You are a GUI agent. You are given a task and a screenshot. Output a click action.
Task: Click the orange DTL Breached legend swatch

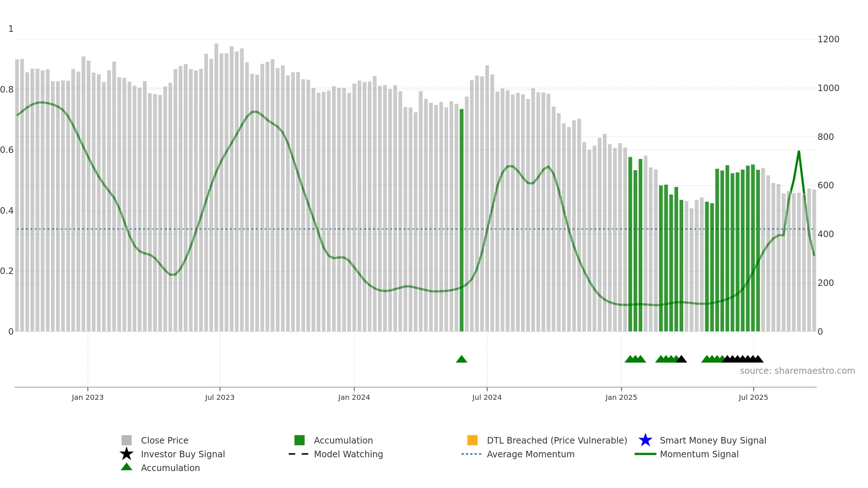(x=472, y=440)
